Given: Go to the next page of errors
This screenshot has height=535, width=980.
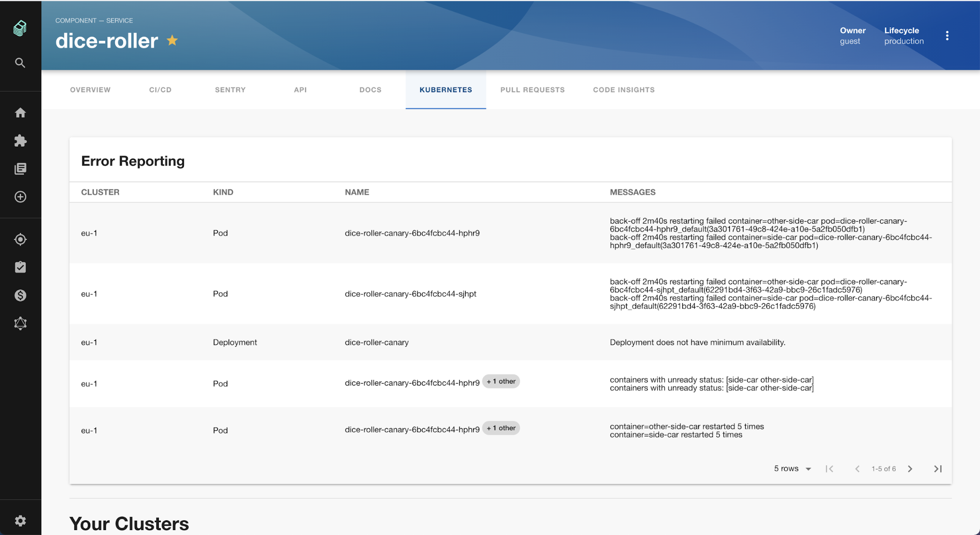Looking at the screenshot, I should coord(910,469).
